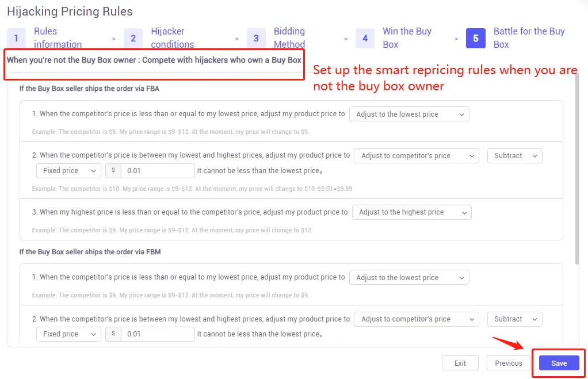Open the FBM rule 1 lowest price dropdown
Viewport: 588px width, 379px height.
click(x=408, y=277)
